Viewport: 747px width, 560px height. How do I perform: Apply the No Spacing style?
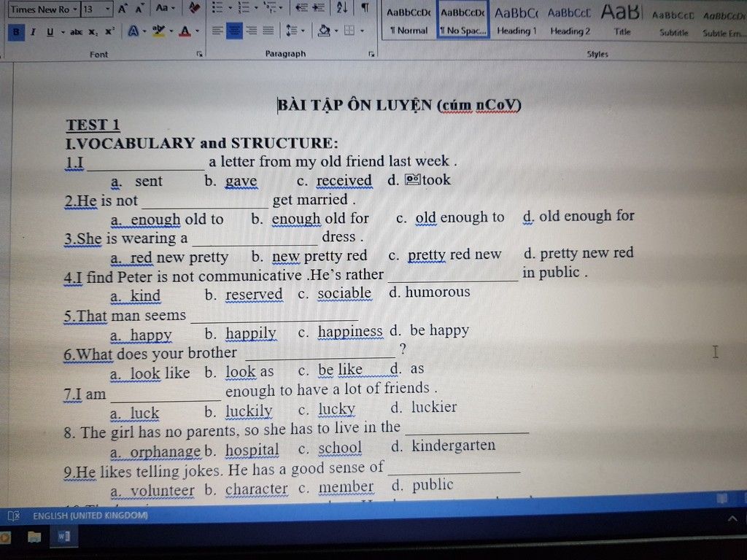(x=463, y=21)
